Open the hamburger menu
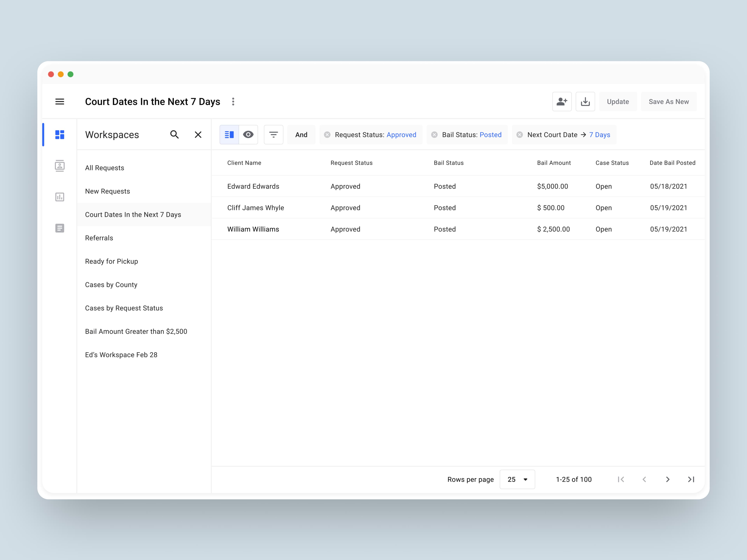The width and height of the screenshot is (747, 560). point(60,102)
